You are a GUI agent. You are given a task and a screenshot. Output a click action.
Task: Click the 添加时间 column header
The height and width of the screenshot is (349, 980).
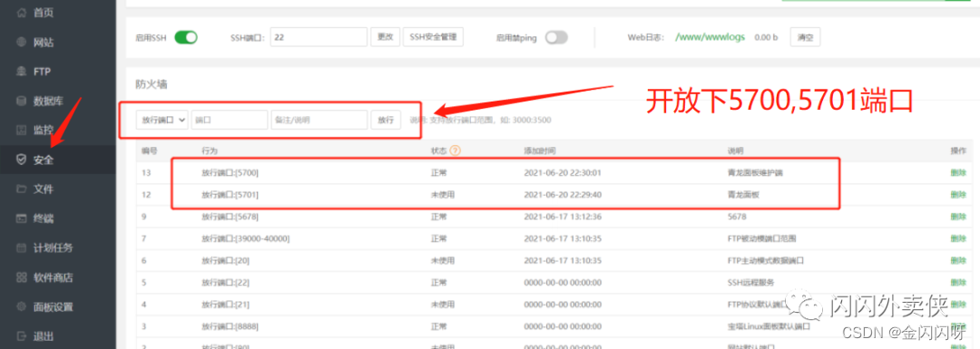(540, 150)
